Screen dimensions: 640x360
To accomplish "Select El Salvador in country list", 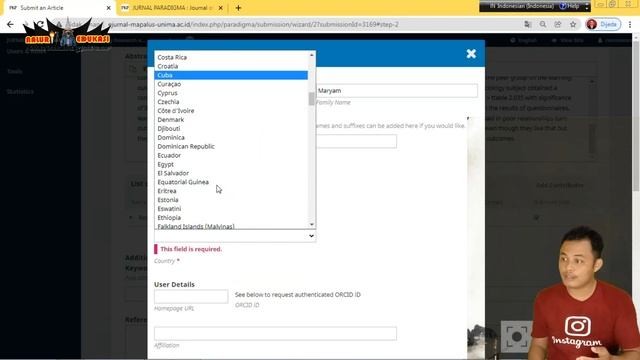I will click(x=231, y=173).
